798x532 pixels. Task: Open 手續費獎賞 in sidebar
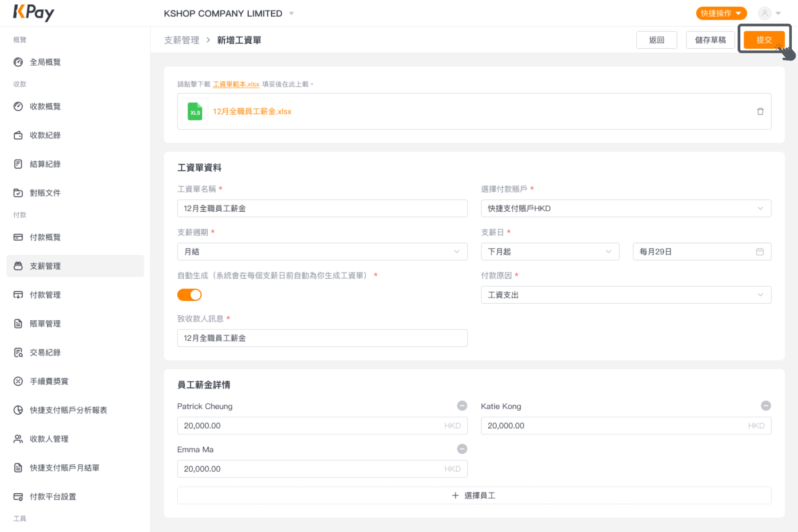pos(75,382)
